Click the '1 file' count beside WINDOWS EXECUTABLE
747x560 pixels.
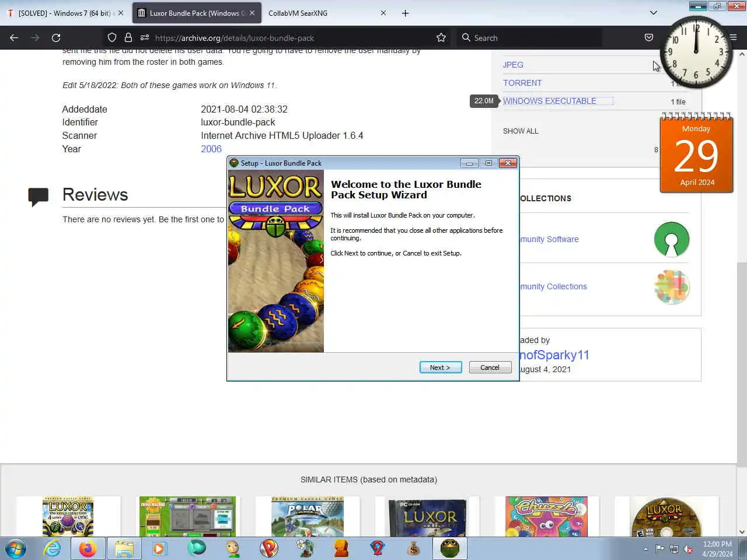[x=678, y=101]
